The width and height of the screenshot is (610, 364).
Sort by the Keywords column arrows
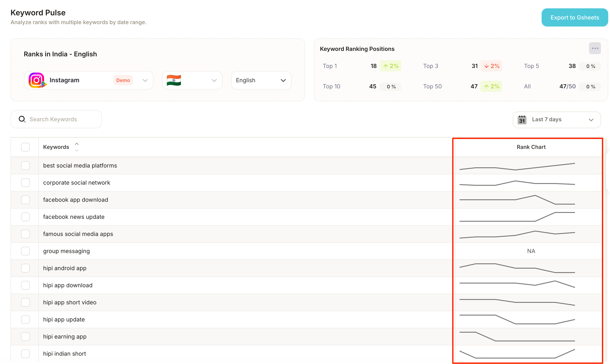pyautogui.click(x=77, y=147)
